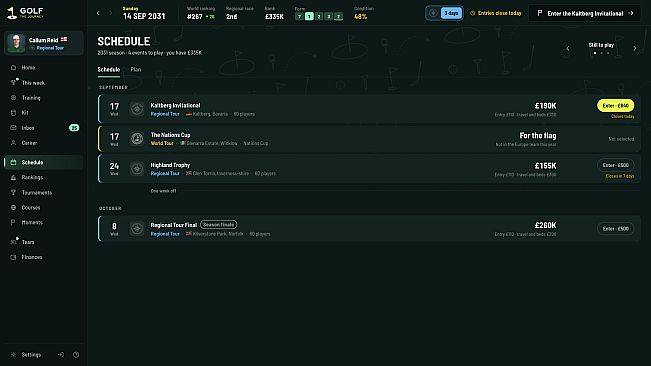Open the Training sidebar icon

(x=13, y=98)
